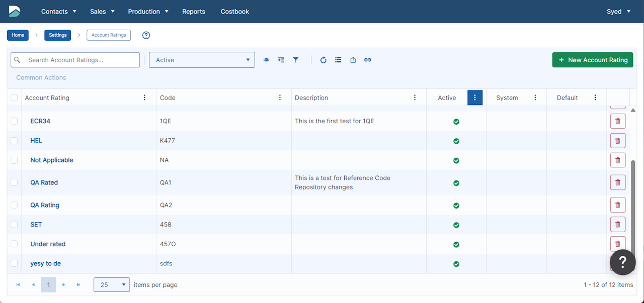The height and width of the screenshot is (303, 644).
Task: Open the Under rated account rating link
Action: pos(48,244)
